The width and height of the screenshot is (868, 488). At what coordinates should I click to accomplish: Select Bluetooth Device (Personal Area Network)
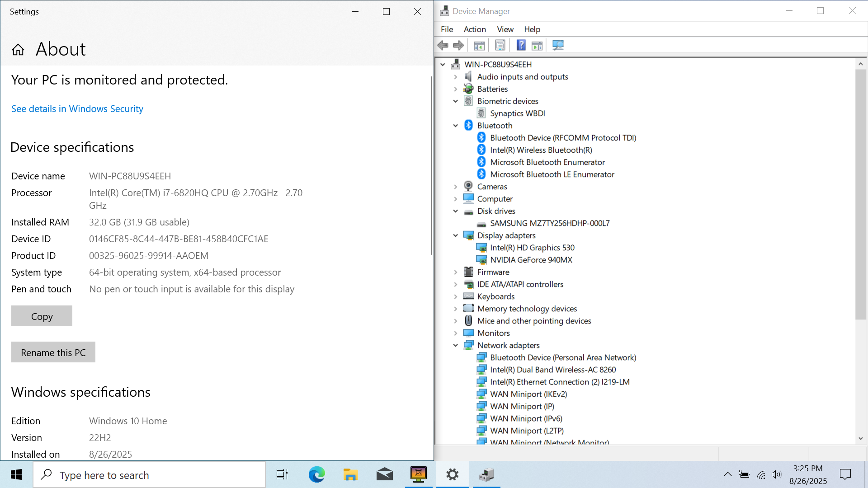pyautogui.click(x=563, y=357)
